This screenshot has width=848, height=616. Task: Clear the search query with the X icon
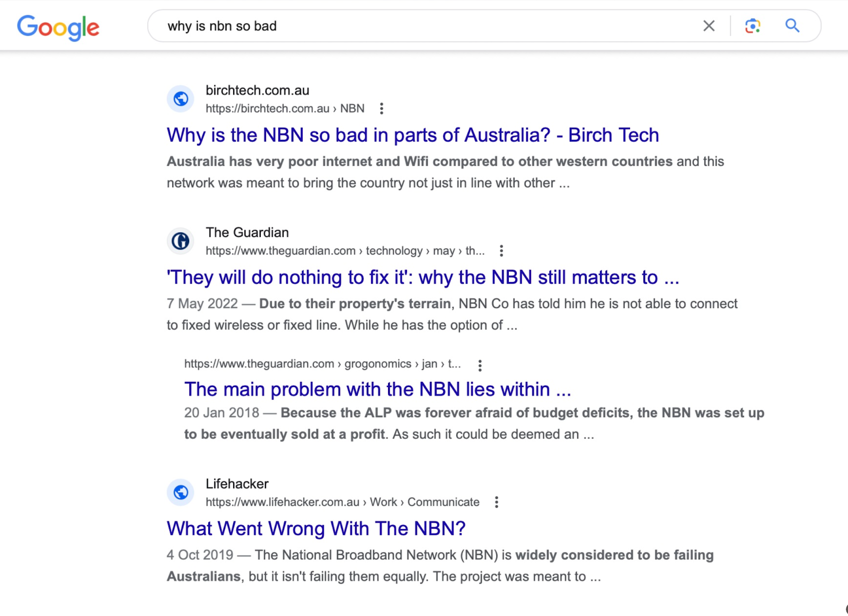709,26
